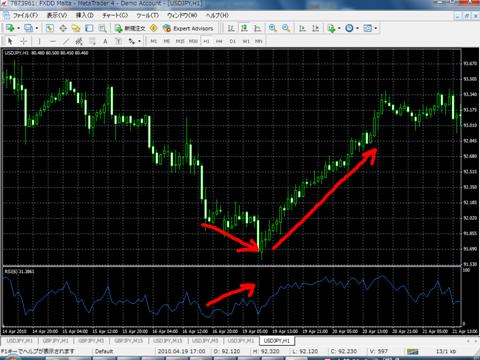The width and height of the screenshot is (480, 360).
Task: Switch to candlestick chart display
Action: [x=244, y=28]
